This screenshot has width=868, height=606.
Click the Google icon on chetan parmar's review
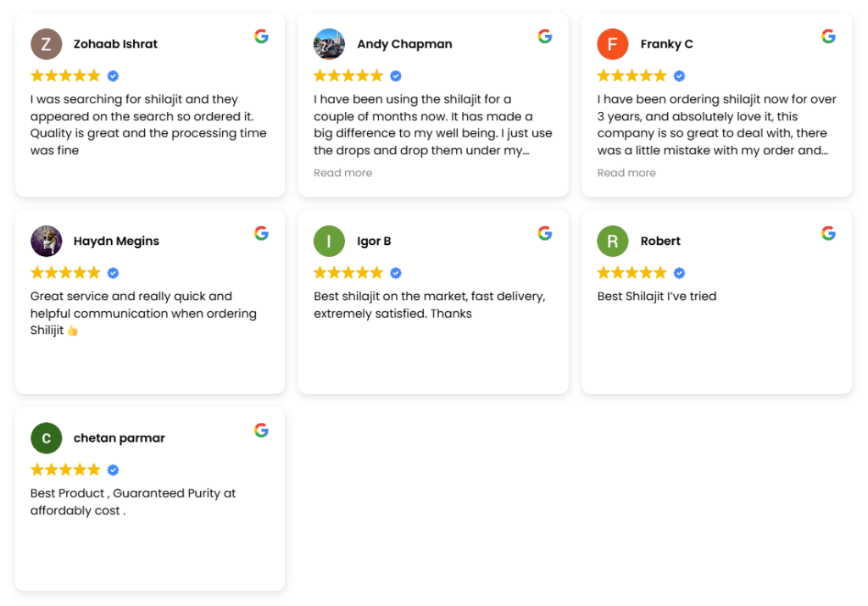coord(261,430)
